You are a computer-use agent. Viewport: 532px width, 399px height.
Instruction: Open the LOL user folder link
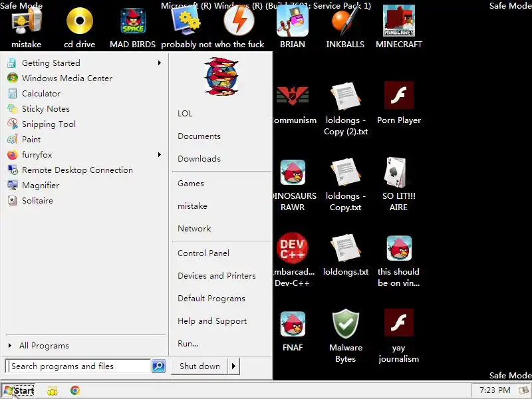click(185, 113)
